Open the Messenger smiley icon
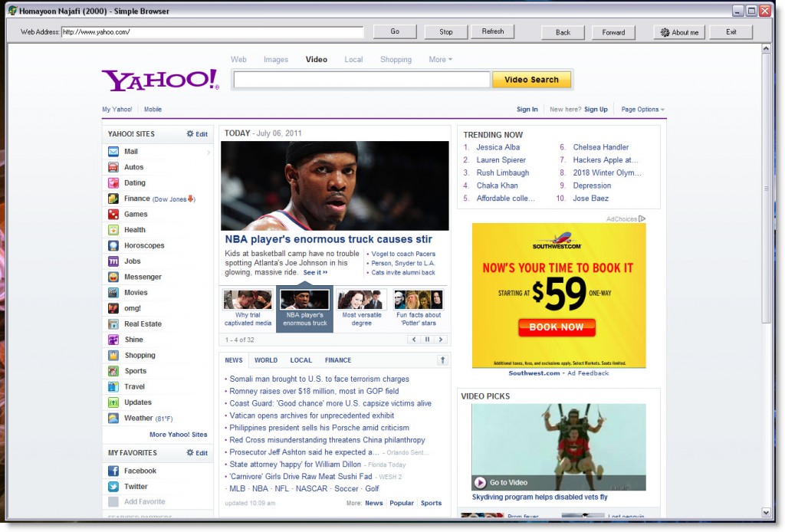Image resolution: width=785 pixels, height=532 pixels. (113, 277)
